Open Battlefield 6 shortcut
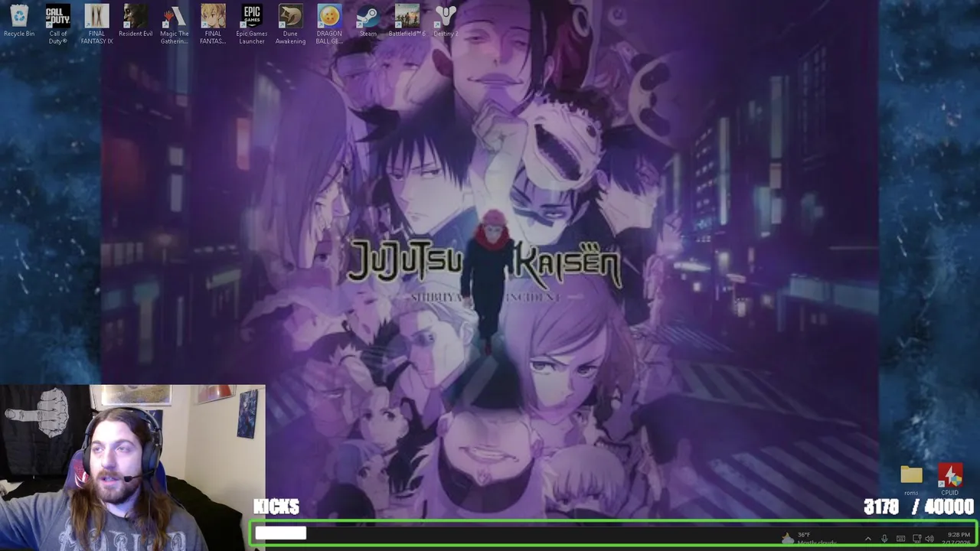The image size is (980, 551). pyautogui.click(x=407, y=21)
